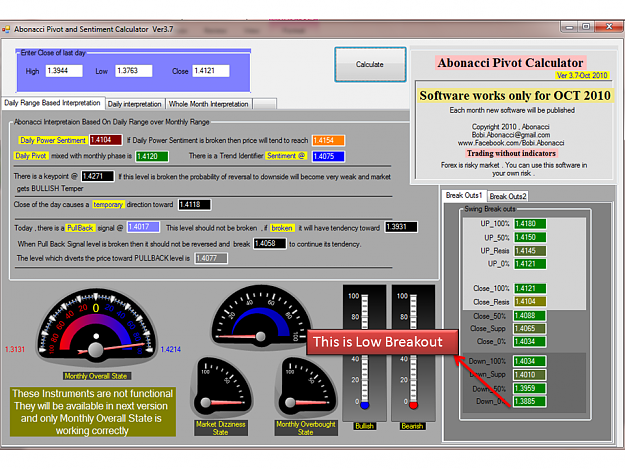Click the Monthly Overbought State gauge
625x469 pixels.
306,388
